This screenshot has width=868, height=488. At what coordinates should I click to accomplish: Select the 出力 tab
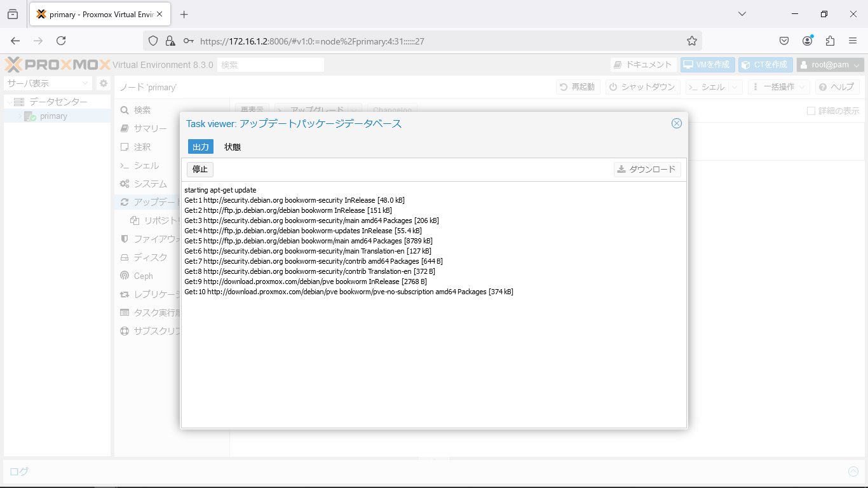coord(201,147)
